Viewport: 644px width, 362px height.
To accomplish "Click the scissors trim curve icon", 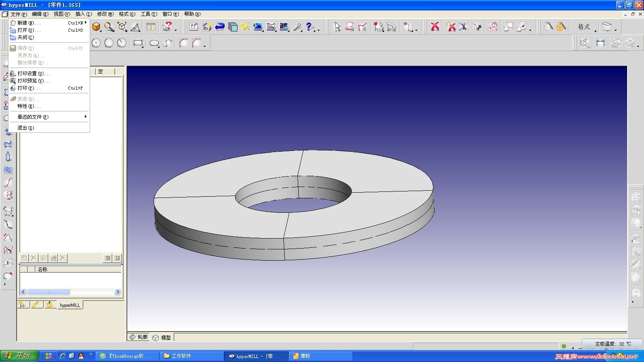I will (477, 27).
